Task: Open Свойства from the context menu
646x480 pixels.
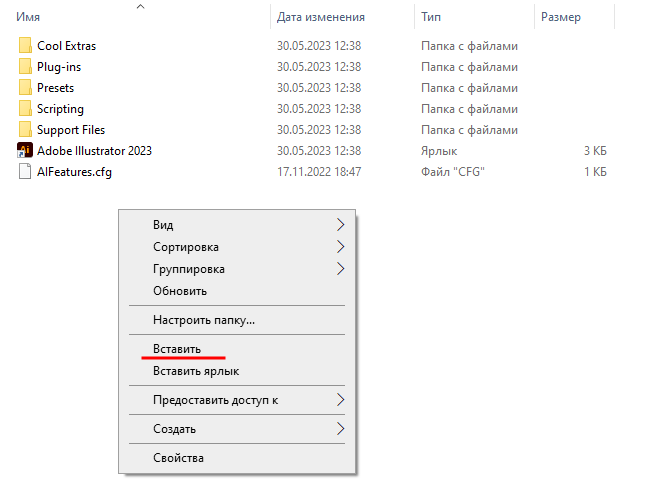Action: [178, 458]
